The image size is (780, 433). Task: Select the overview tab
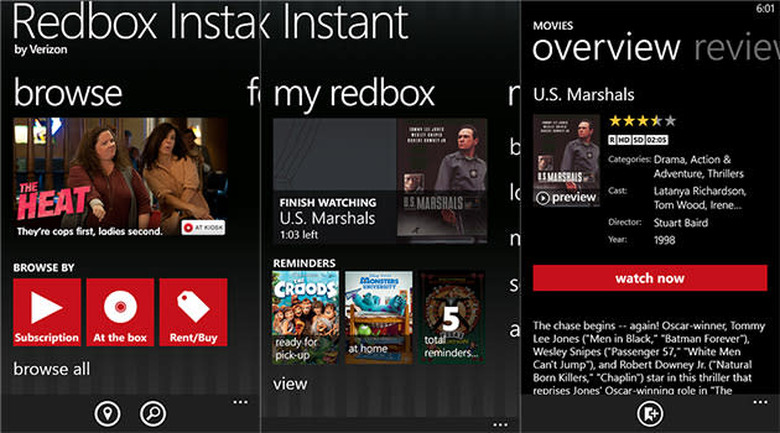[606, 47]
